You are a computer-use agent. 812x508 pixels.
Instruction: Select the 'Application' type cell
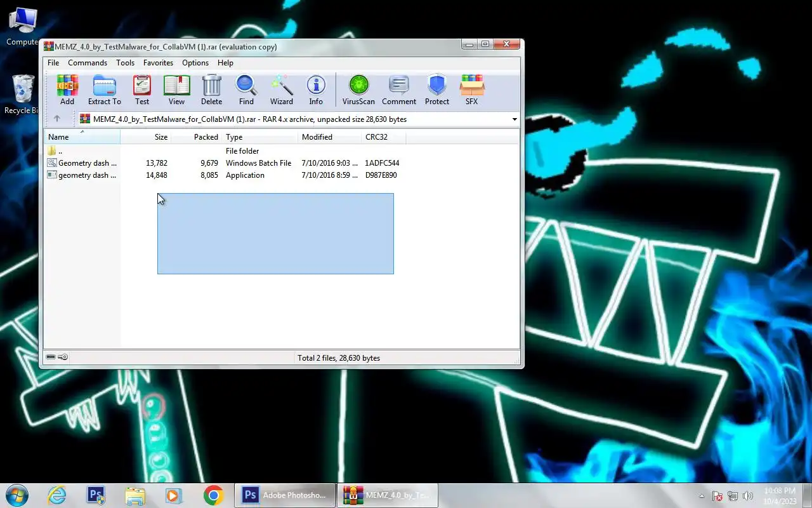pyautogui.click(x=245, y=175)
